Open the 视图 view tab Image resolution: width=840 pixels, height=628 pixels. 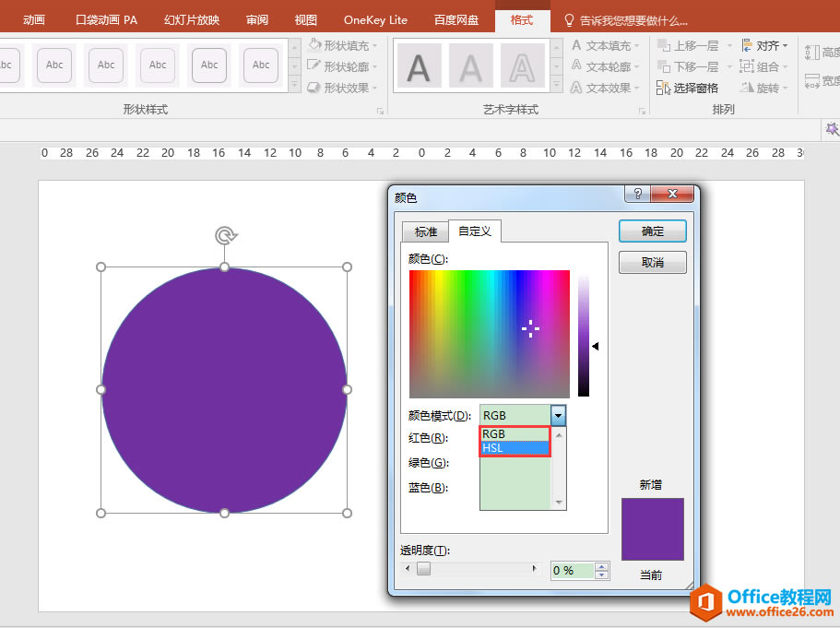click(306, 20)
